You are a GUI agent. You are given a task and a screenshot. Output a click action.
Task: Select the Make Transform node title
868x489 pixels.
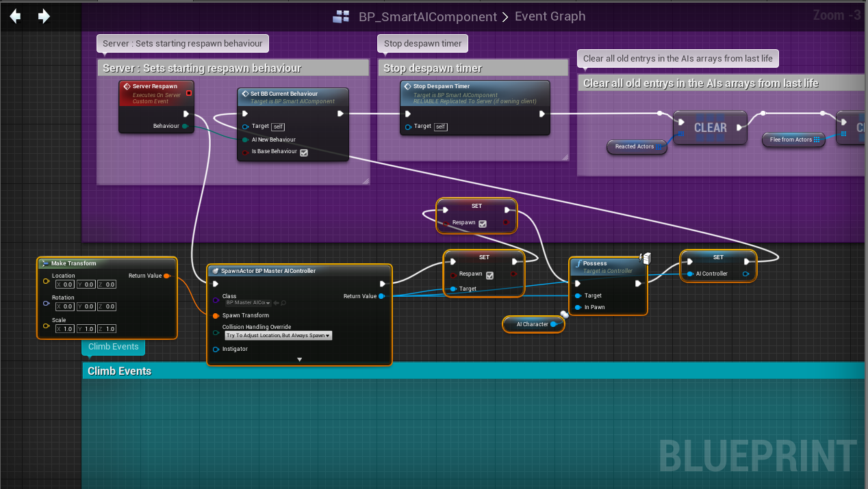pos(74,263)
